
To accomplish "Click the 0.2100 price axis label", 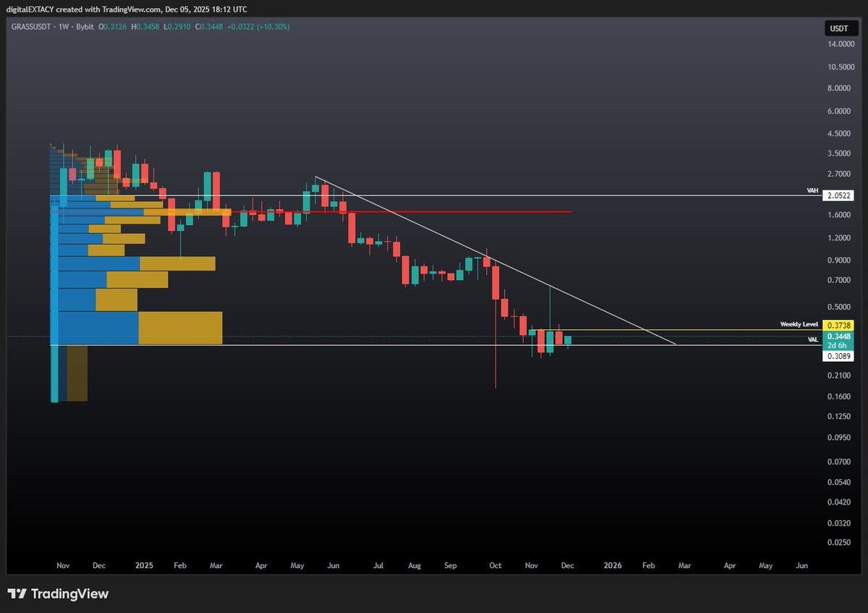I will [841, 375].
